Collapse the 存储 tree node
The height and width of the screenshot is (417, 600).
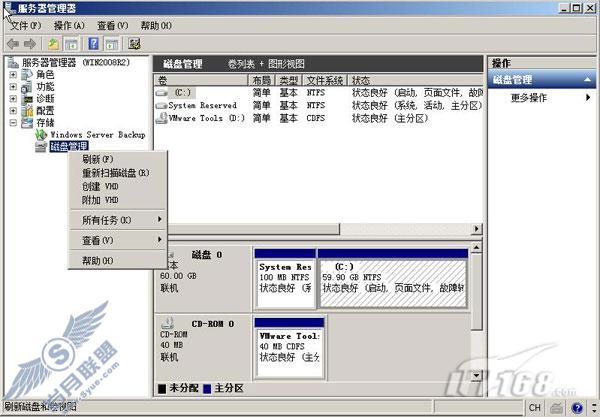(13, 123)
